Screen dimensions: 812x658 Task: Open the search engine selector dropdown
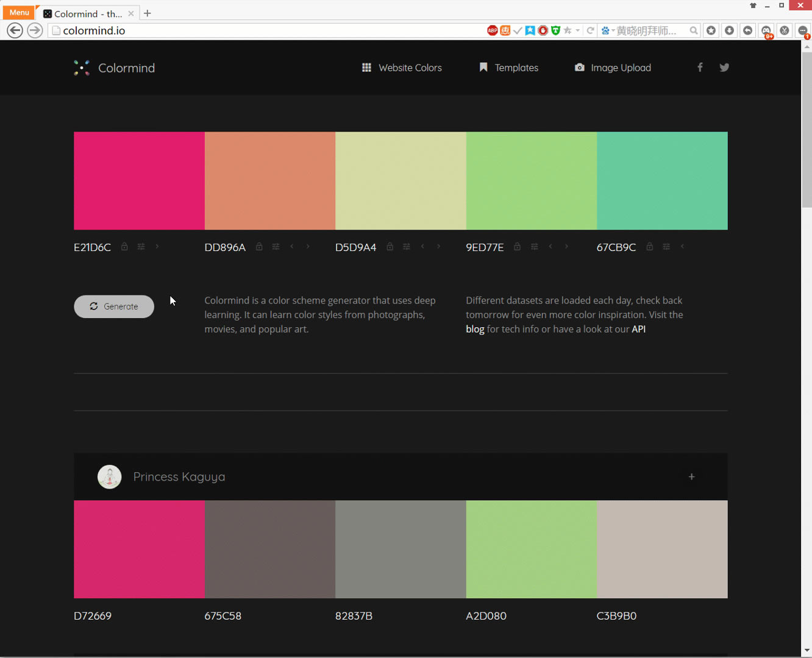coord(607,30)
